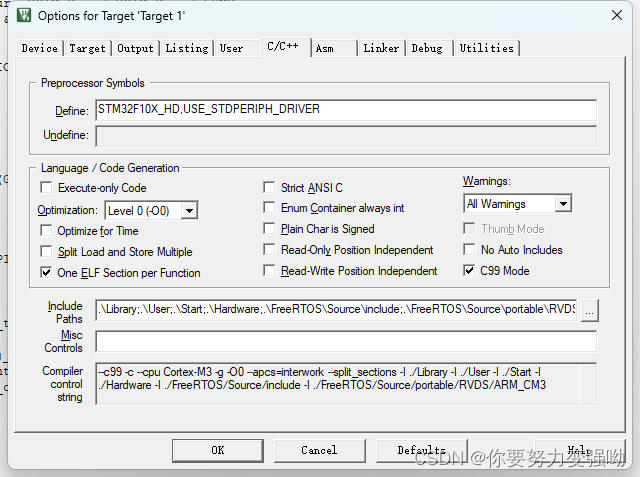640x477 pixels.
Task: Open the Output tab
Action: pyautogui.click(x=136, y=48)
